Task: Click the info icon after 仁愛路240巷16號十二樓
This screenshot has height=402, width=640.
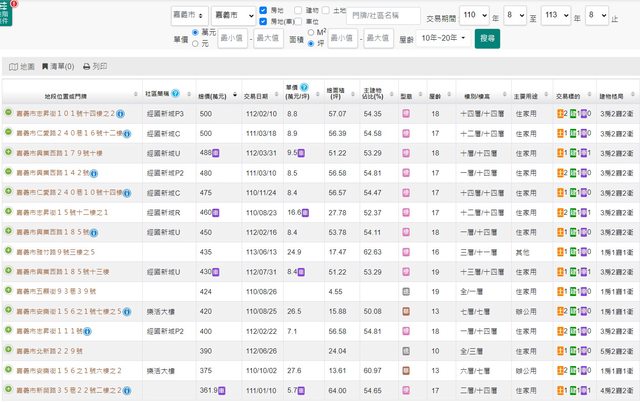Action: 129,132
